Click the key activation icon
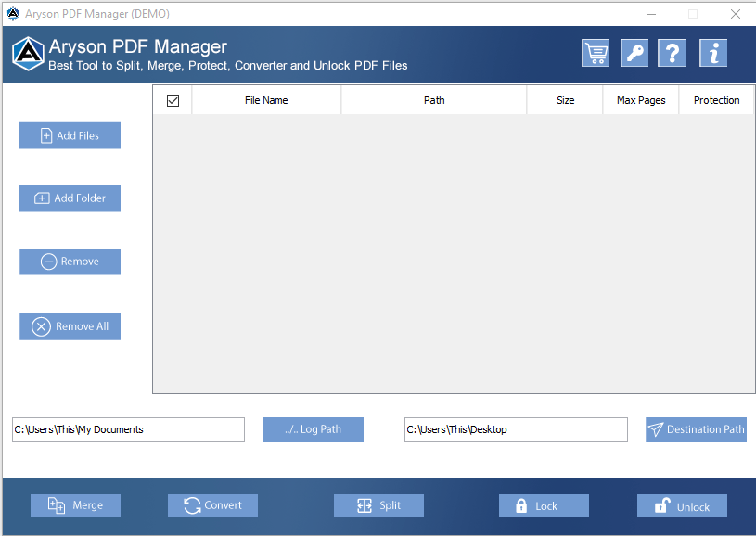The height and width of the screenshot is (536, 756). point(634,53)
